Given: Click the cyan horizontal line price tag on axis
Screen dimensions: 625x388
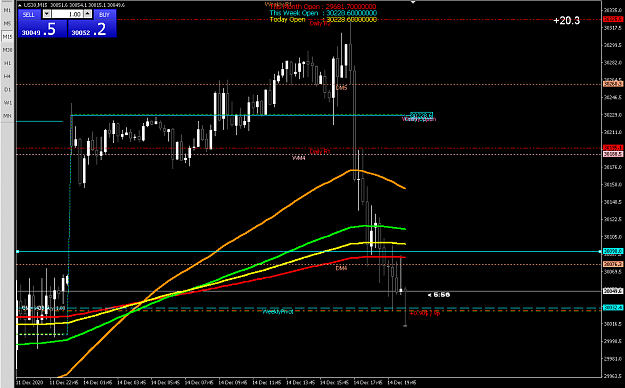Looking at the screenshot, I should coord(613,251).
